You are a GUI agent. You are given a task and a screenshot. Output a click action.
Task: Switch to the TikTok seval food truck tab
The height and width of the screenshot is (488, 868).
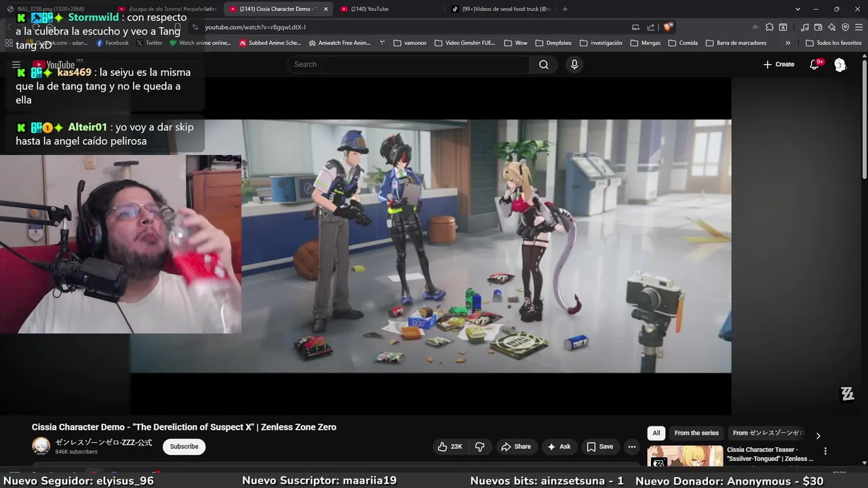tap(502, 9)
